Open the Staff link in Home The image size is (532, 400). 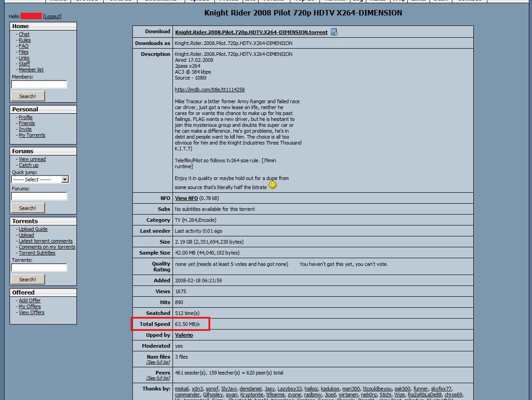point(24,64)
